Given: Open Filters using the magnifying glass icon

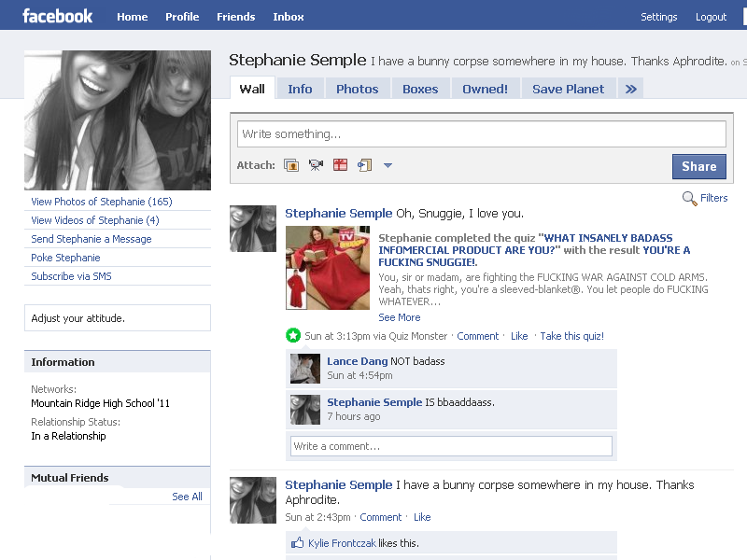Looking at the screenshot, I should tap(690, 198).
